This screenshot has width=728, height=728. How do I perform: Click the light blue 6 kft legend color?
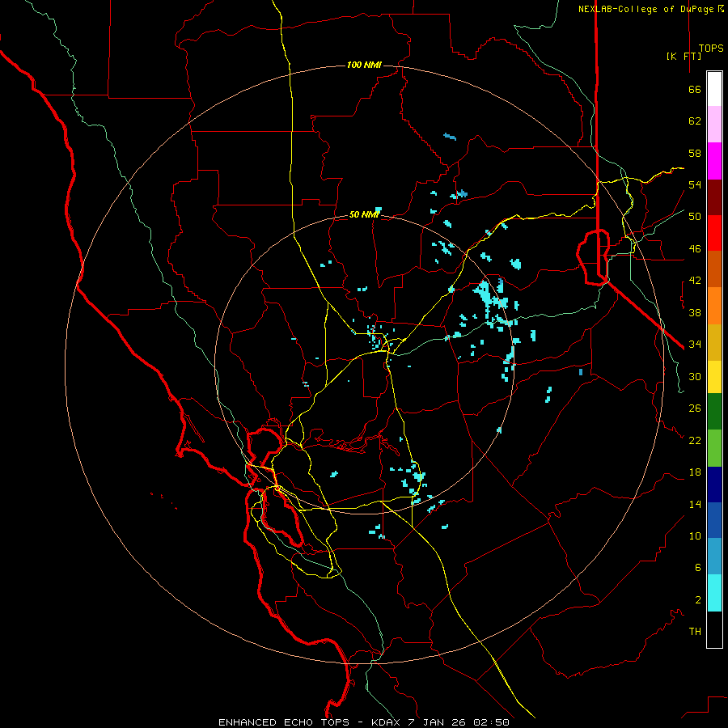[714, 557]
